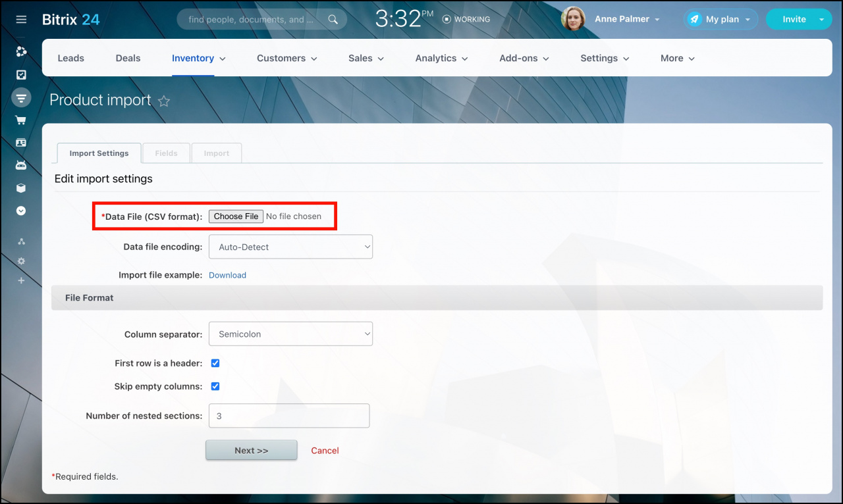The width and height of the screenshot is (843, 504).
Task: Select the Fields tab
Action: [x=166, y=153]
